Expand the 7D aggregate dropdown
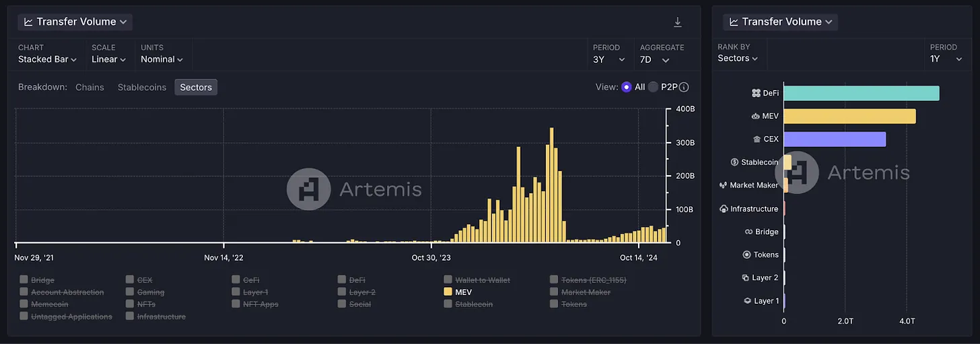The height and width of the screenshot is (344, 980). (654, 59)
